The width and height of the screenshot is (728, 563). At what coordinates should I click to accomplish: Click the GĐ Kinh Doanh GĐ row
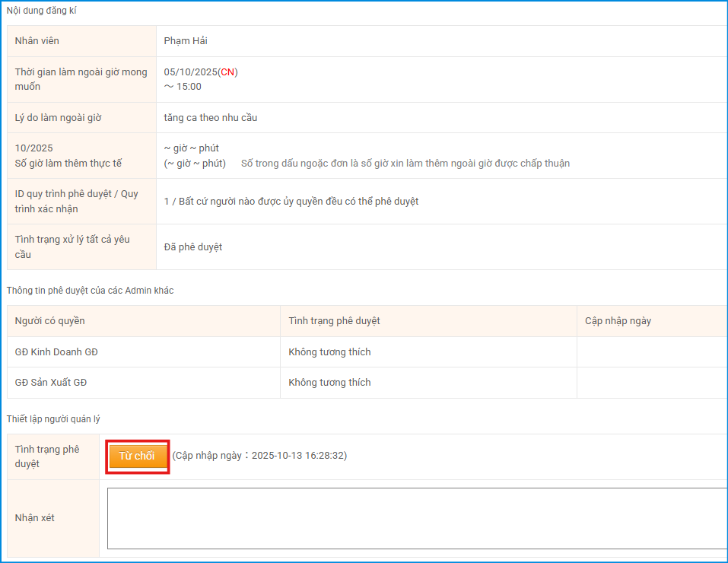coord(56,352)
